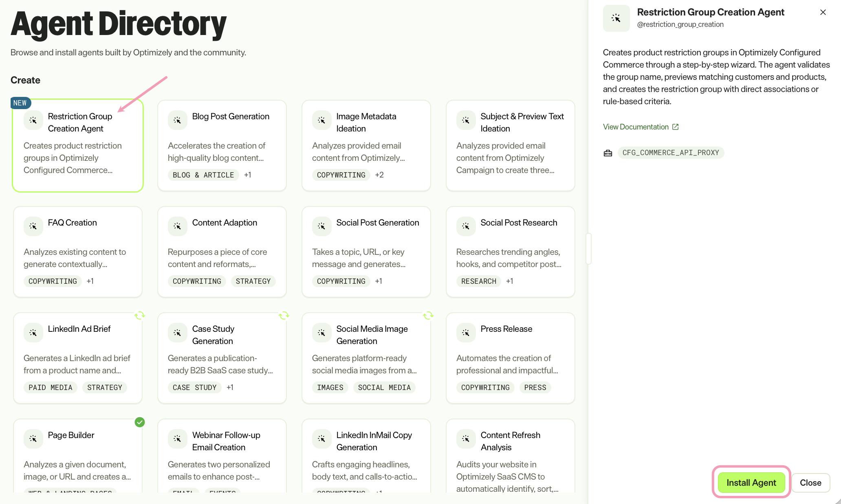Screen dimensions: 841x504
Task: Select the CFG_COMMERCE_API_PROXY tool tag
Action: [x=671, y=153]
